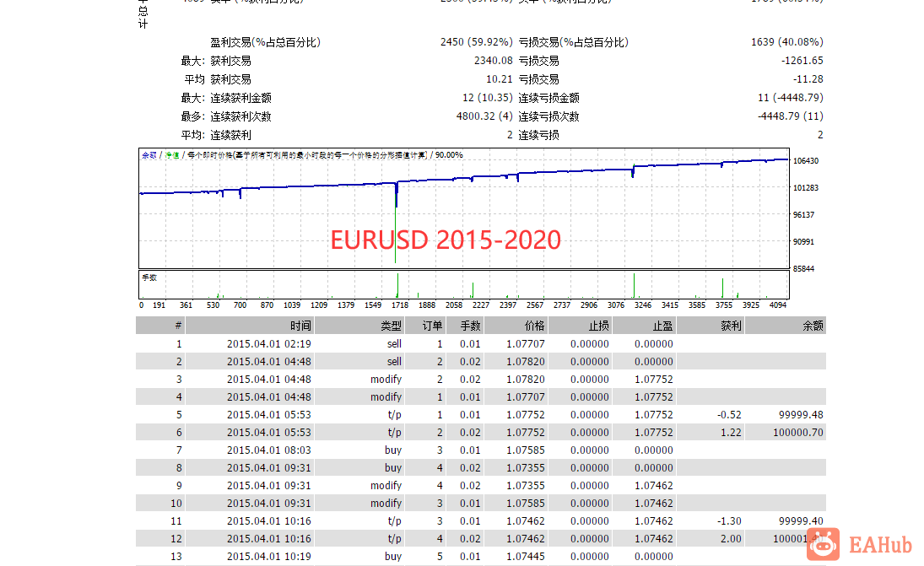
Task: Click profit value -1.30 in row 11
Action: coord(730,520)
